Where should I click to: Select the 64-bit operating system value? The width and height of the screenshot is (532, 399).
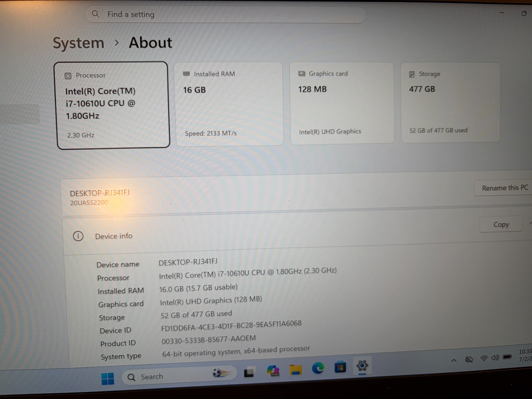(x=236, y=351)
